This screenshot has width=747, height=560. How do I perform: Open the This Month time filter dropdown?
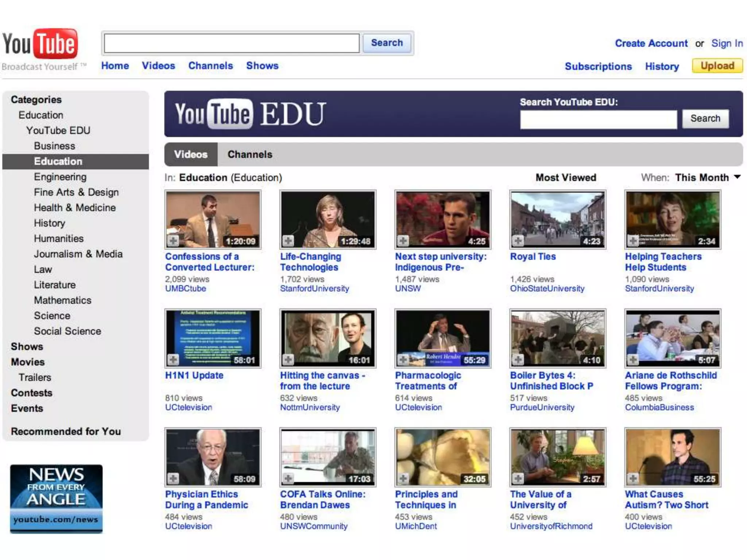(707, 178)
